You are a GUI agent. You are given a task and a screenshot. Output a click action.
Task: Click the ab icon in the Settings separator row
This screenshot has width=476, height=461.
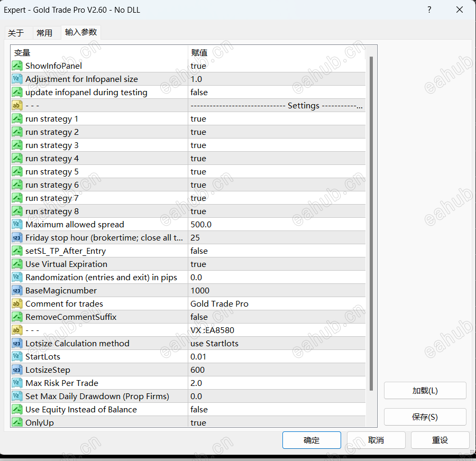coord(17,106)
